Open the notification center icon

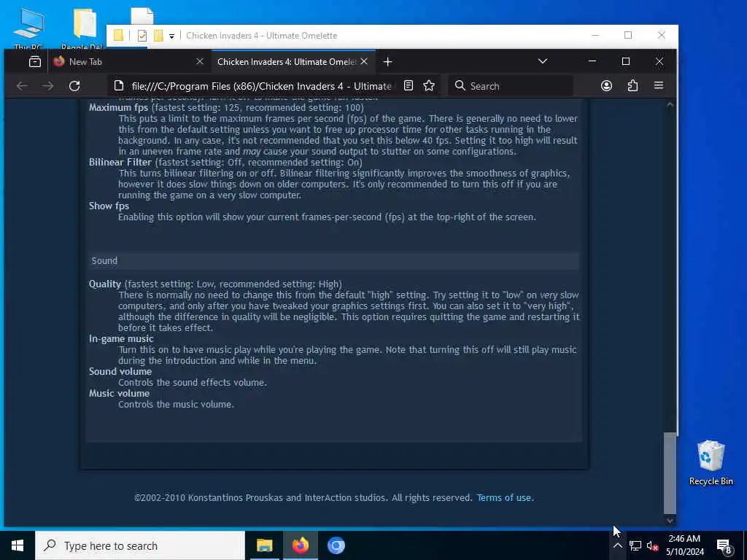724,546
